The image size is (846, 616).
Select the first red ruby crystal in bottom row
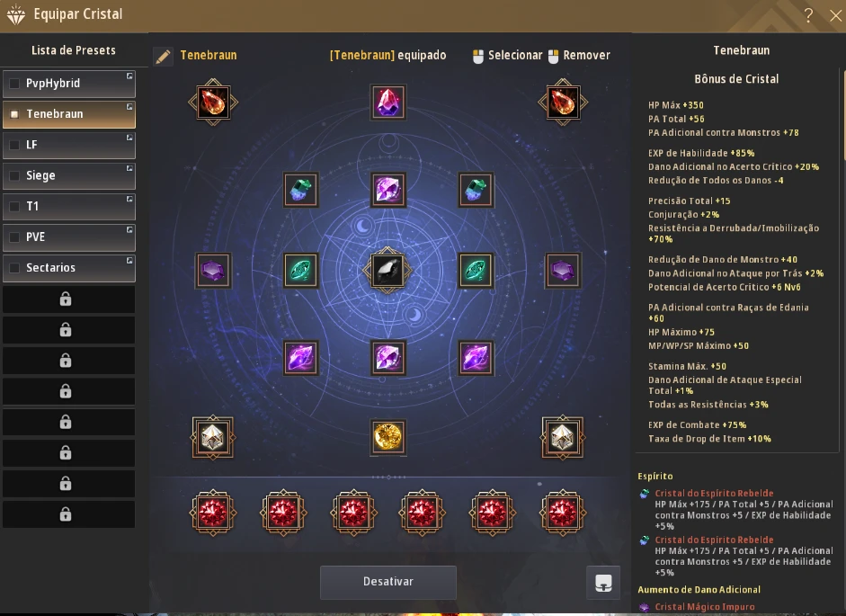[x=212, y=513]
